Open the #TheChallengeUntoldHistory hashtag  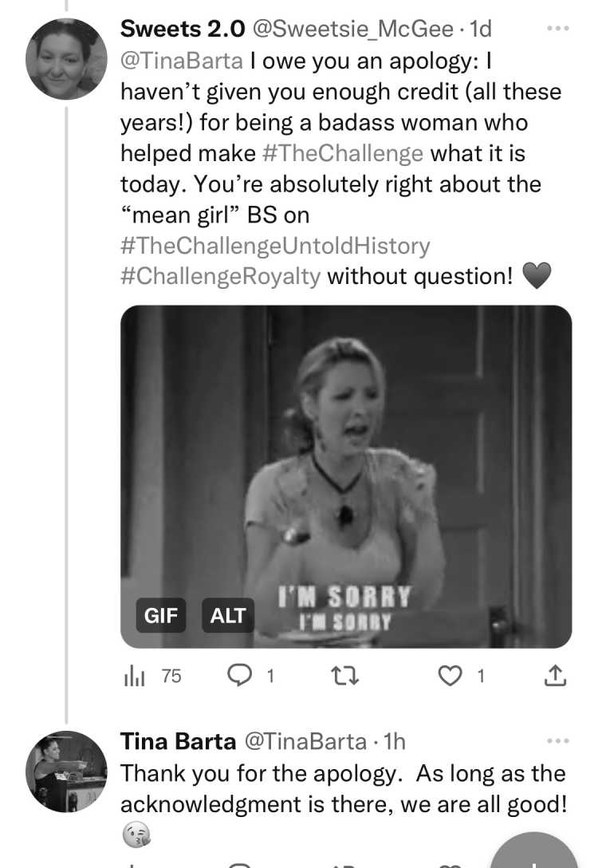[276, 246]
